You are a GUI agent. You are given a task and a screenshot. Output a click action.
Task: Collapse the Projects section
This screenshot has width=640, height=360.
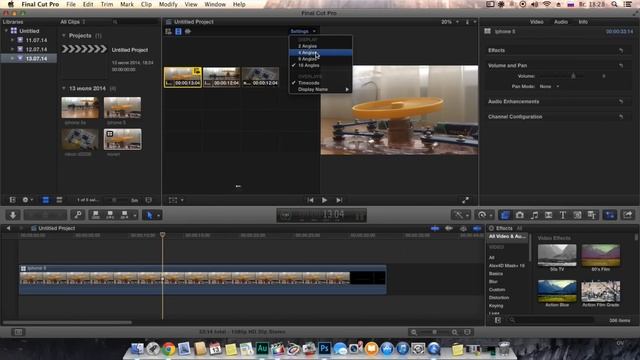64,36
